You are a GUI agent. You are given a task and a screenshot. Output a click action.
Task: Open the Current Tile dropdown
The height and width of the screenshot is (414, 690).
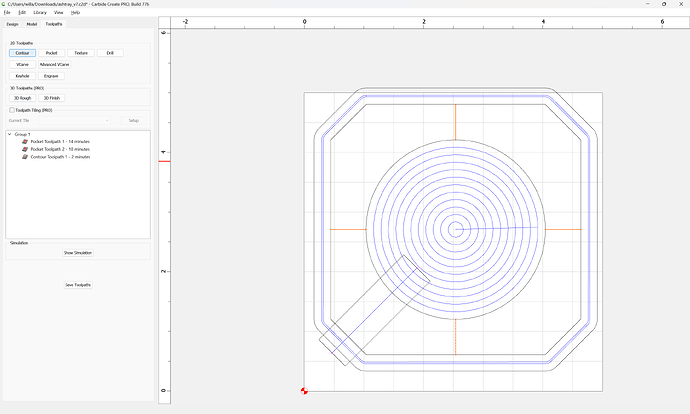(x=74, y=120)
